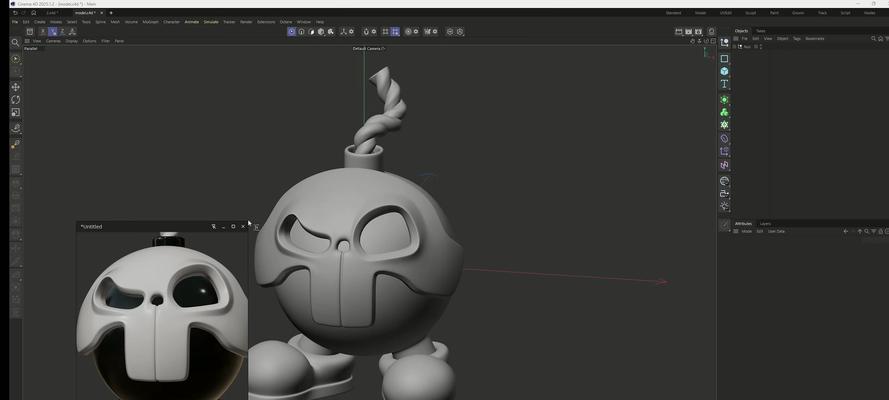Click the undo arrow in title row
Image resolution: width=889 pixels, height=400 pixels.
[x=15, y=12]
